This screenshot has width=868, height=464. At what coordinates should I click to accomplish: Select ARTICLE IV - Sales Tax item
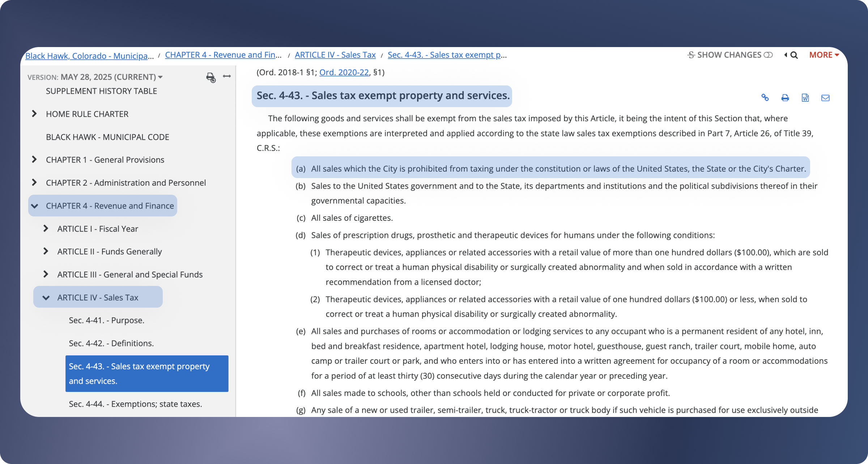(98, 298)
